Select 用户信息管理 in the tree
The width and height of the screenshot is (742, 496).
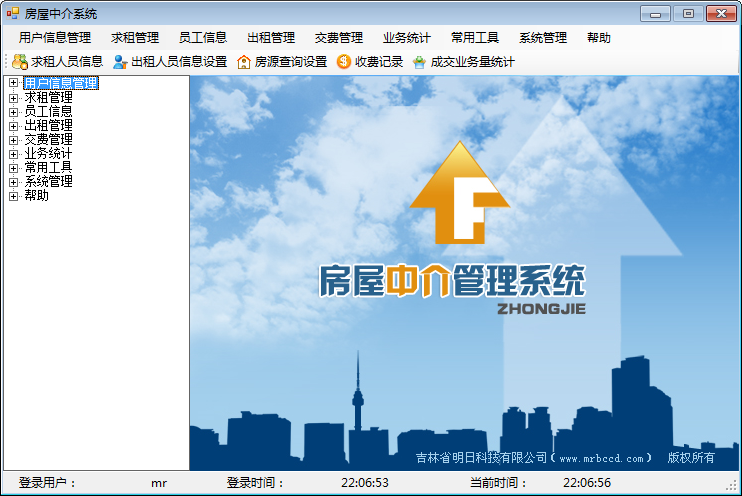pos(61,83)
